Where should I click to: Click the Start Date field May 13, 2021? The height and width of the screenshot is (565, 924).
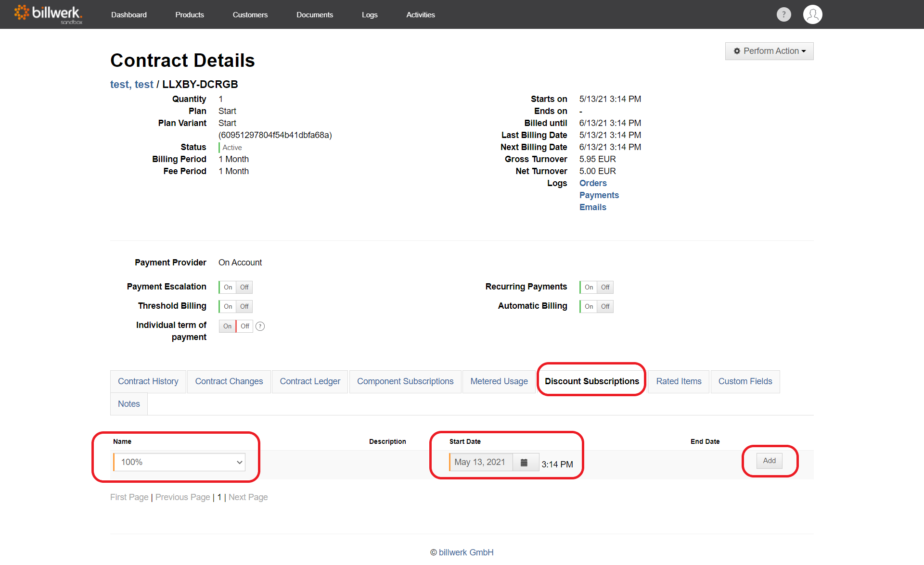click(x=480, y=462)
